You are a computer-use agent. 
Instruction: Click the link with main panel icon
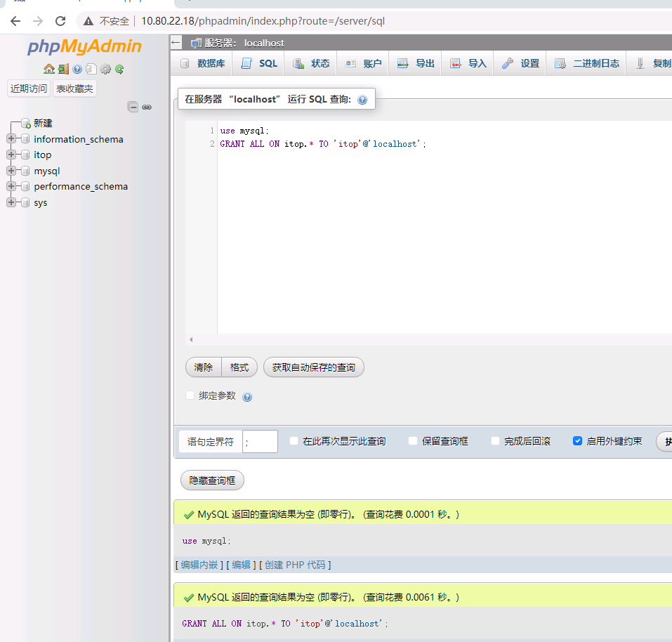click(x=147, y=107)
